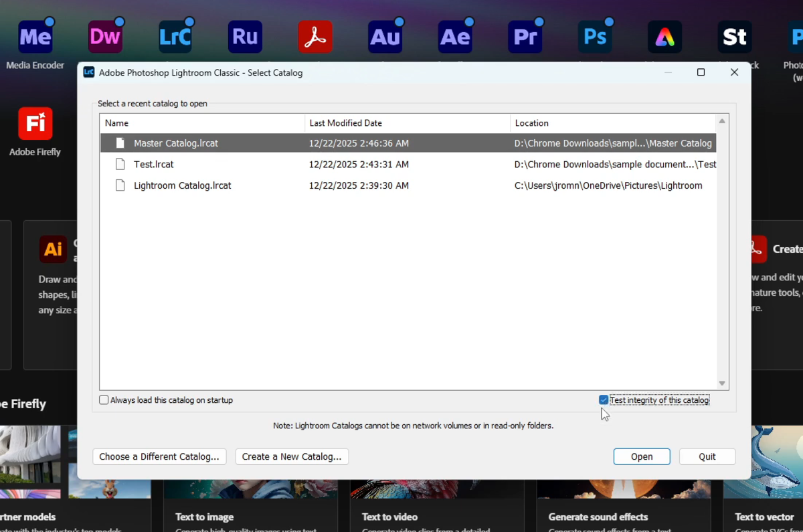Click the Location column header

[612, 123]
